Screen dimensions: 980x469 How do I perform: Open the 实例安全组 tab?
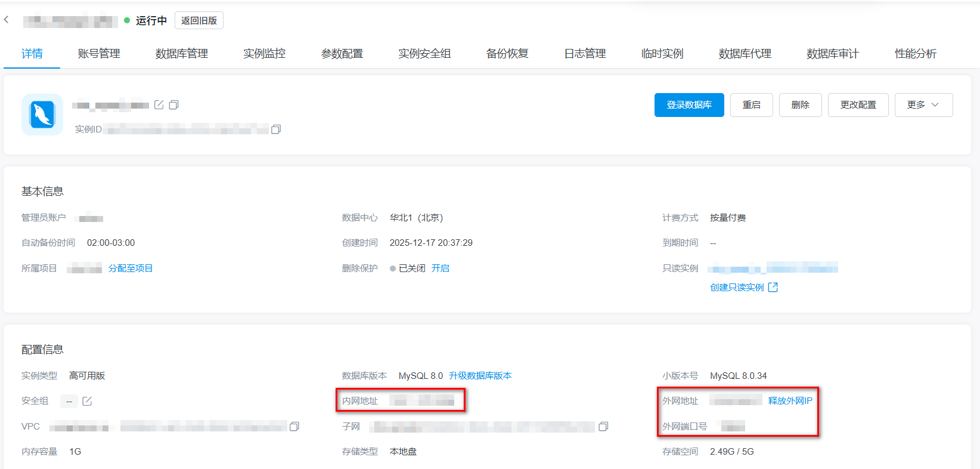tap(424, 54)
